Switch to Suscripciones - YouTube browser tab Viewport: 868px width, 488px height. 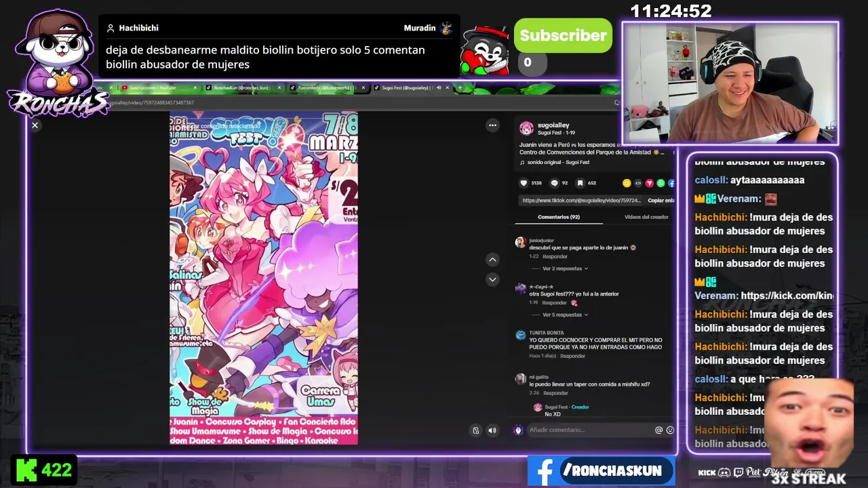click(153, 87)
